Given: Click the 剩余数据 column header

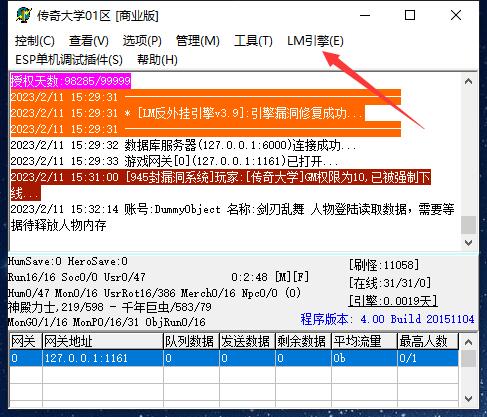Looking at the screenshot, I should coord(303,341).
